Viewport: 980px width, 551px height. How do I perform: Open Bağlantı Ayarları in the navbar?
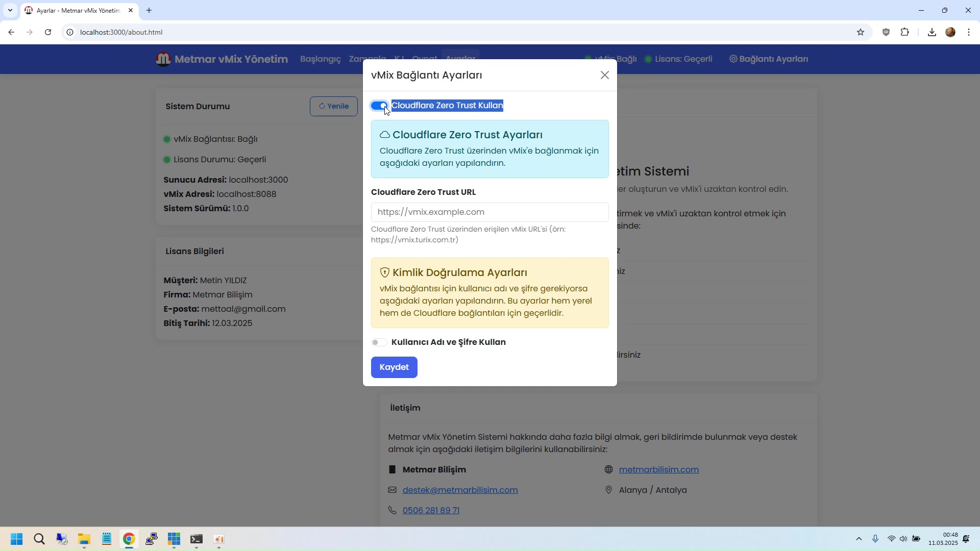click(769, 59)
